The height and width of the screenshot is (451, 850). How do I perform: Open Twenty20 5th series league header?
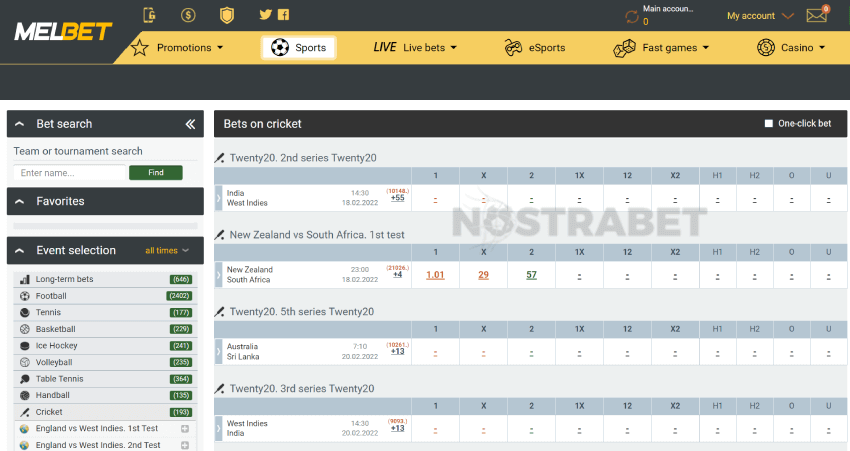coord(301,312)
